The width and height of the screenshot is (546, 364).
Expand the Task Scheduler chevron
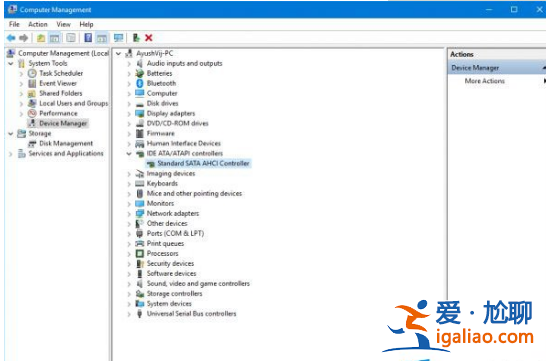(21, 73)
